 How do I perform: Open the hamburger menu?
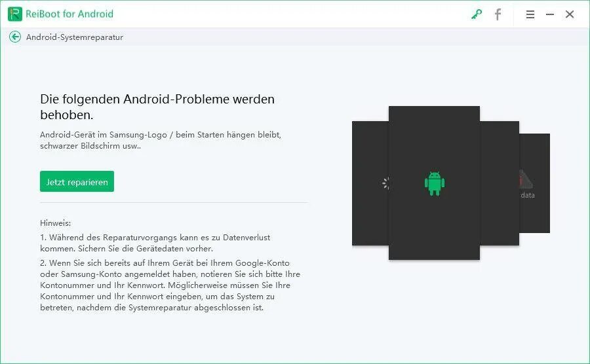coord(530,14)
